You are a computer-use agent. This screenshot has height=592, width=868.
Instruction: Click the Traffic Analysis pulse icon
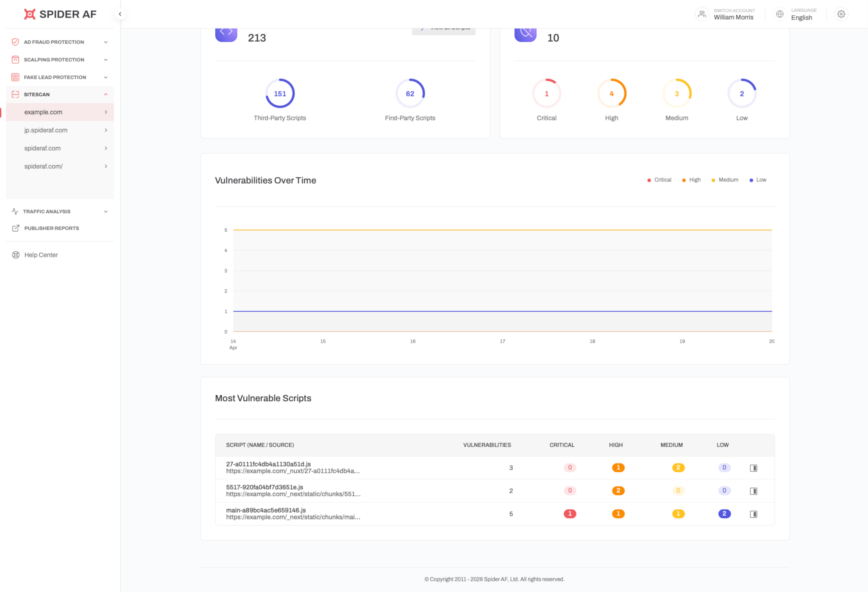pyautogui.click(x=15, y=211)
